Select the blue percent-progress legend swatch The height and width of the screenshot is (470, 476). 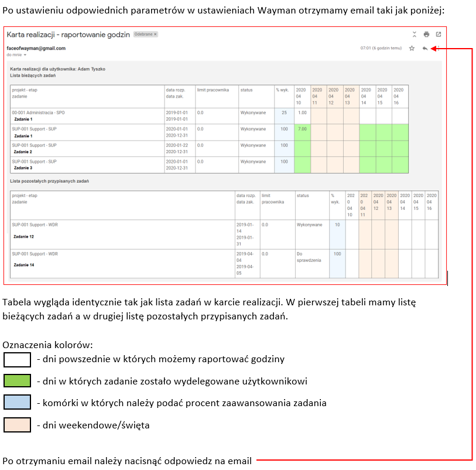pyautogui.click(x=18, y=402)
